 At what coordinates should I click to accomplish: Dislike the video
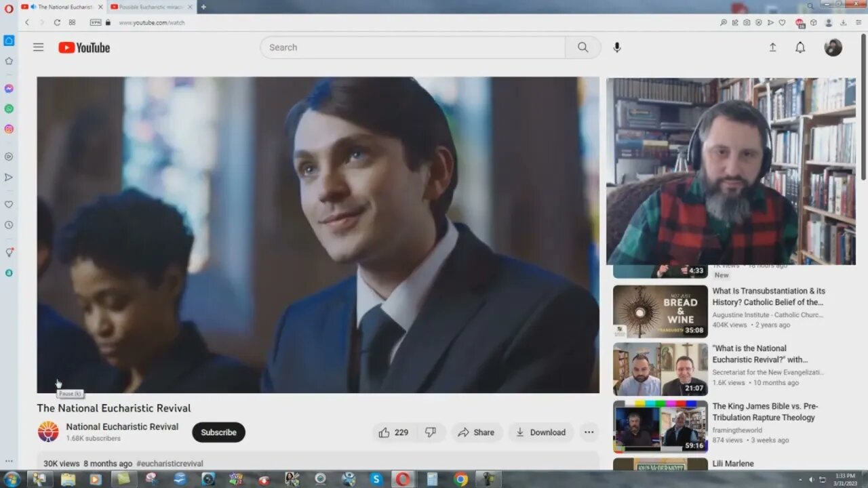click(x=431, y=432)
